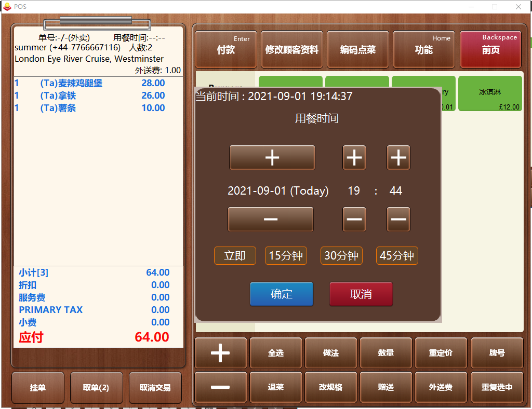Decrease the hour value below 19
532x409 pixels.
coord(354,220)
